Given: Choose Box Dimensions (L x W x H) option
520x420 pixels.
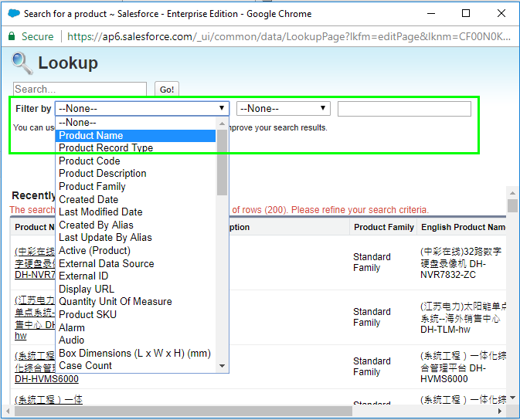Looking at the screenshot, I should pyautogui.click(x=134, y=353).
